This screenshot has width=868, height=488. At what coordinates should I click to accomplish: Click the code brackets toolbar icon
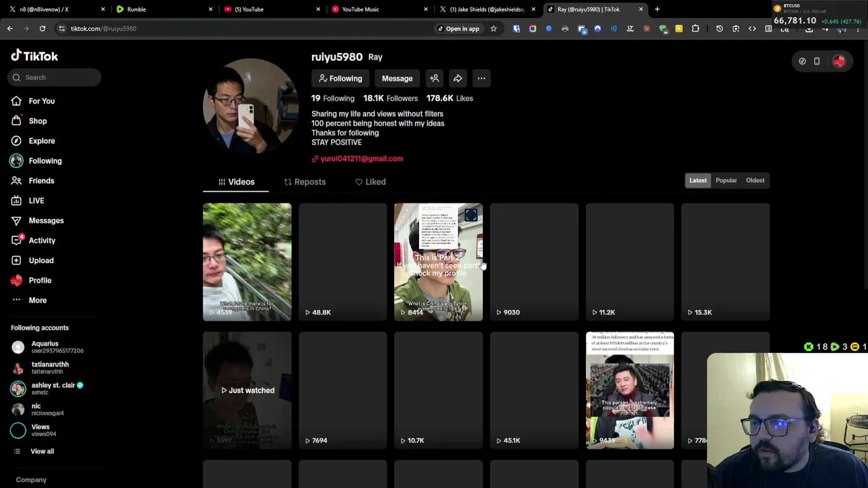tap(752, 28)
